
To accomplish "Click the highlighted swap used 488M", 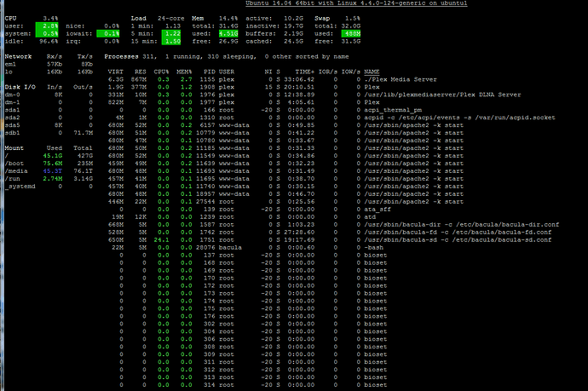I will (350, 34).
